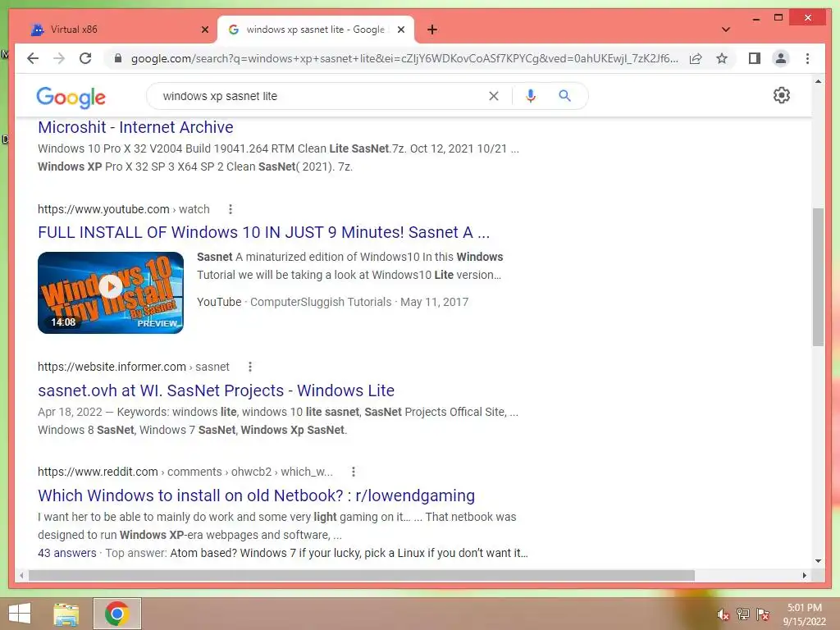Expand the tab search dropdown arrow
The width and height of the screenshot is (840, 630).
click(725, 30)
